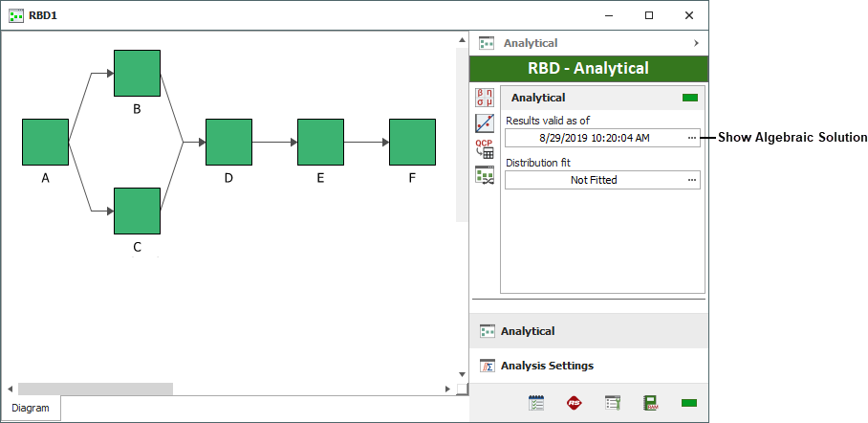Open the Distribution fit ellipsis button
Viewport: 868px width, 423px height.
click(x=691, y=180)
